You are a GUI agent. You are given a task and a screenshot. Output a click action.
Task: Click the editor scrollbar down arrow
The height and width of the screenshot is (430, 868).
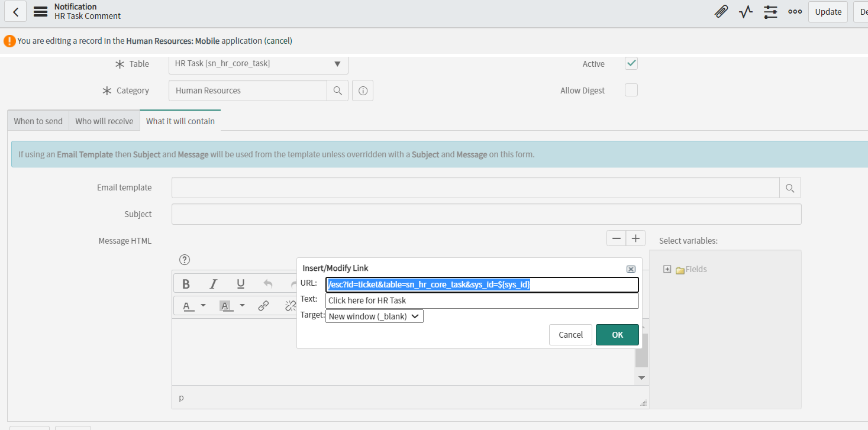coord(641,377)
